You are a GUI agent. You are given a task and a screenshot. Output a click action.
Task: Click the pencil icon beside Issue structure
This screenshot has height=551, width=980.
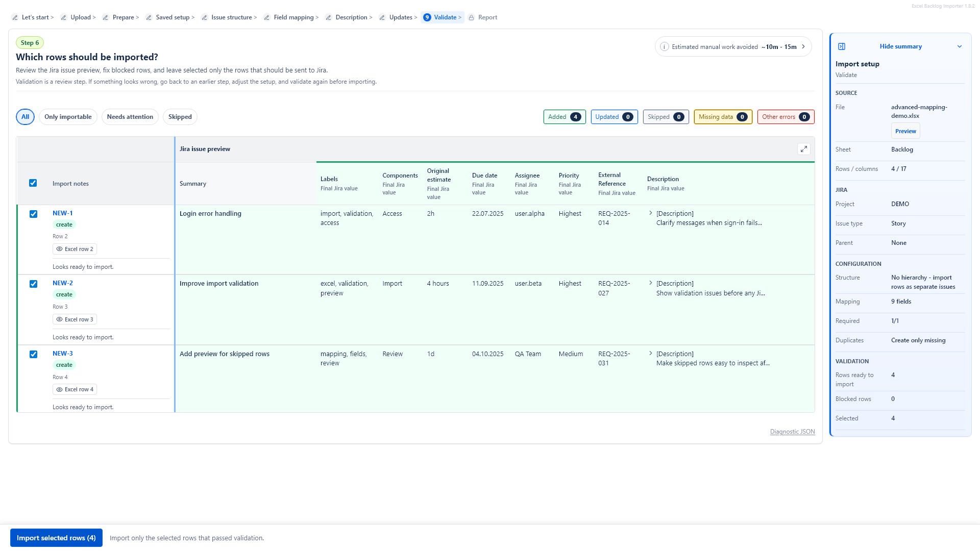[204, 17]
